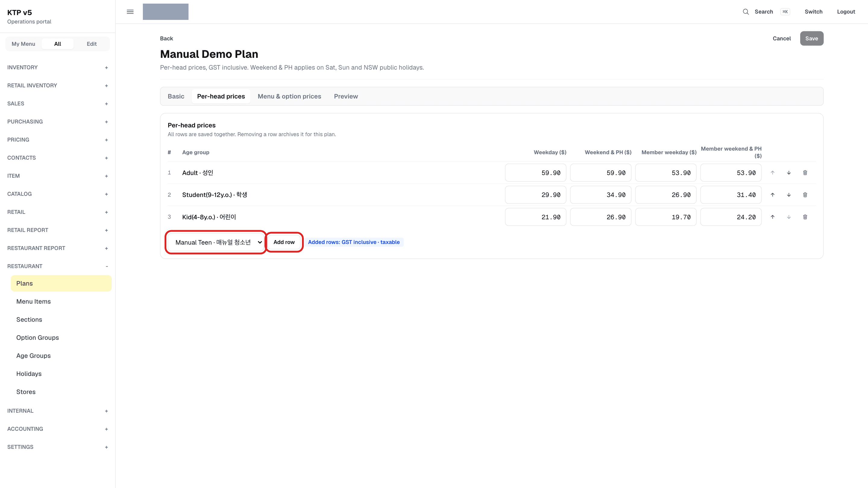Click the Save button

tap(811, 38)
